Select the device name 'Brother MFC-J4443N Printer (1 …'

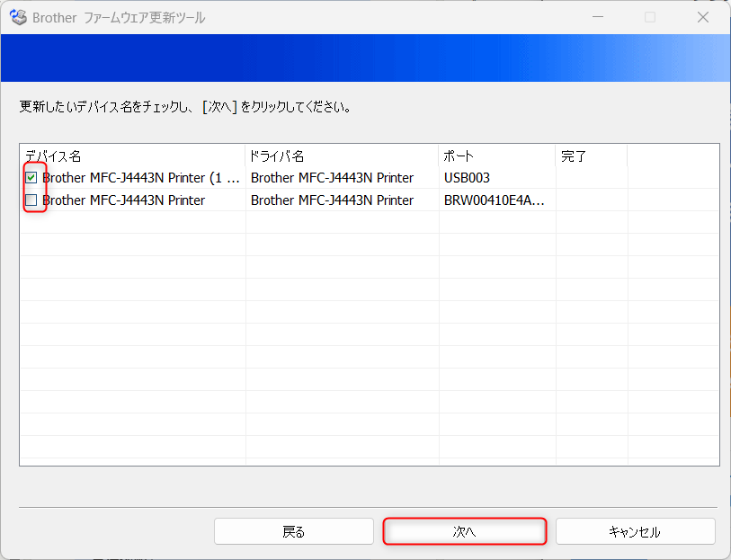tap(141, 178)
